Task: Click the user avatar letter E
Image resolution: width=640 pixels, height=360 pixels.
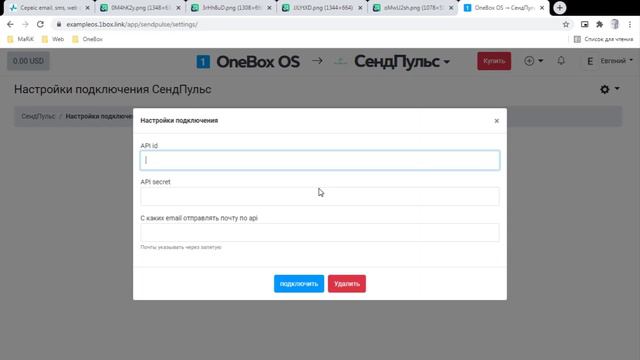Action: coord(589,61)
